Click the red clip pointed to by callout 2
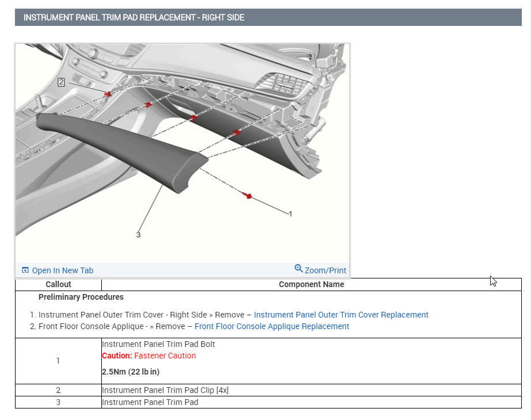 point(108,94)
